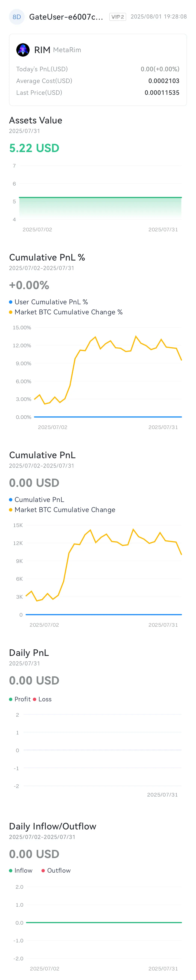Image resolution: width=196 pixels, height=980 pixels.
Task: Tap green Inflow line in Daily Inflow/Outflow chart
Action: [x=104, y=922]
